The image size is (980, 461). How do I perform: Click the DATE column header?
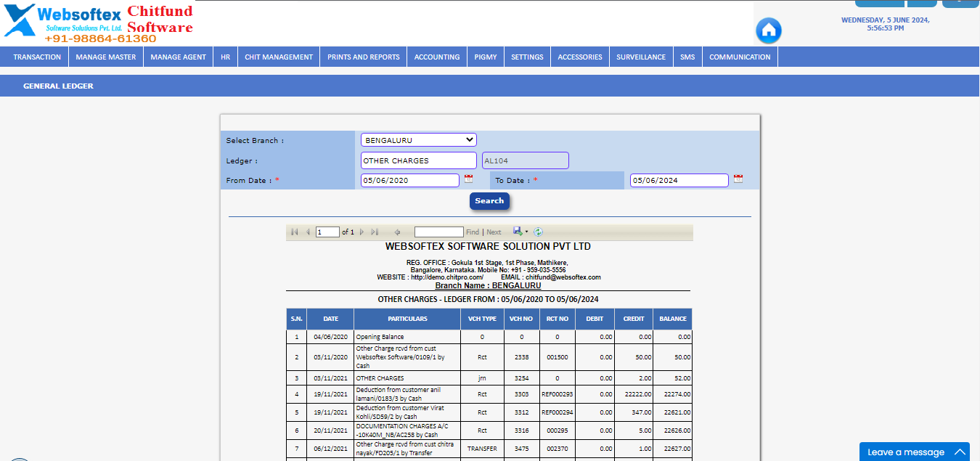point(330,319)
